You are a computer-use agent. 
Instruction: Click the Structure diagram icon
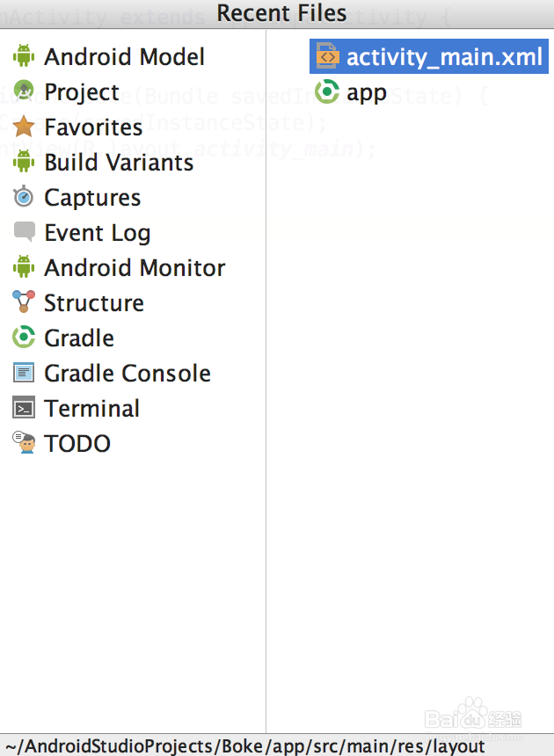(23, 302)
